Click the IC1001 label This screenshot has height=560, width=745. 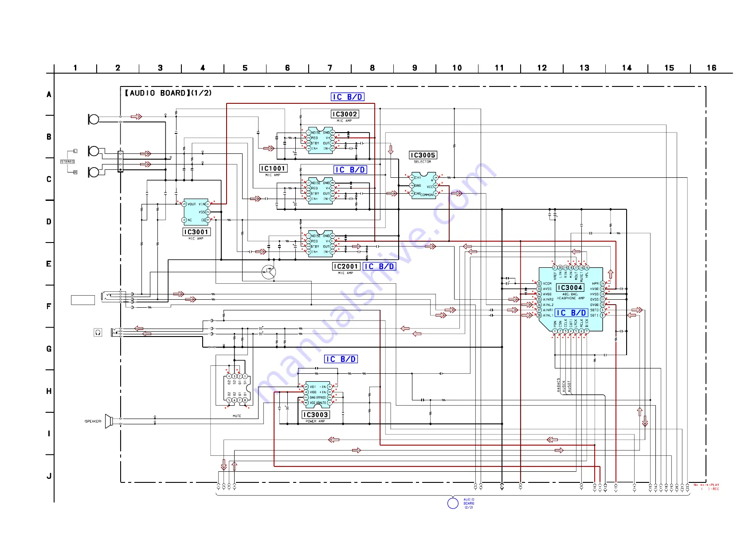click(273, 168)
